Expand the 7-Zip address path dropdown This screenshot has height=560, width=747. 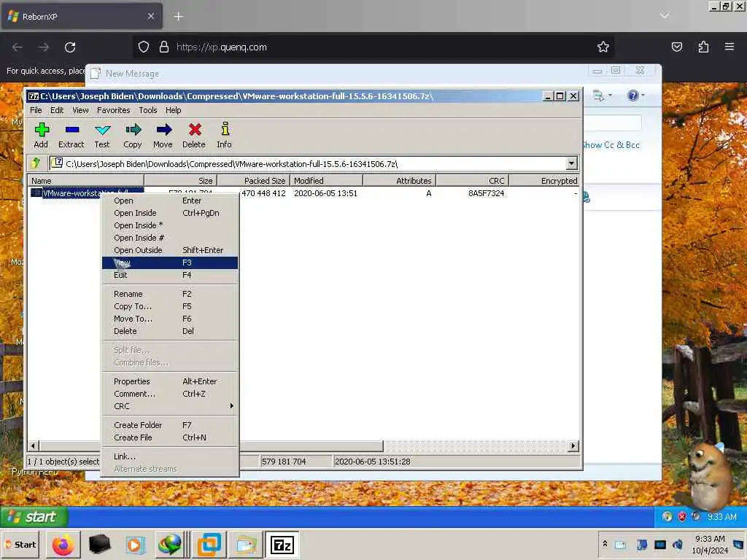(572, 164)
